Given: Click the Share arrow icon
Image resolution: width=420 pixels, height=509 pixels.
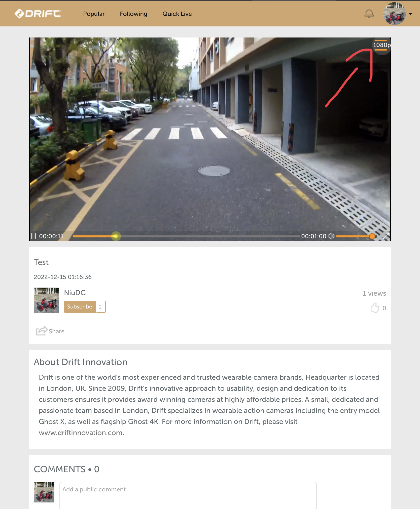Looking at the screenshot, I should [x=42, y=331].
